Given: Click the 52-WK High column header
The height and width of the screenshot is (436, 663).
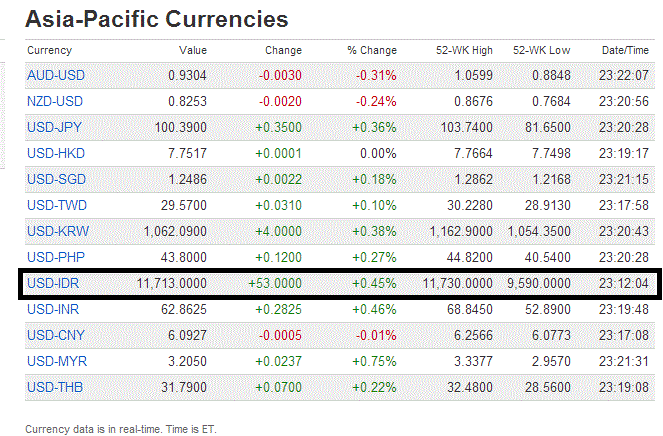Looking at the screenshot, I should (x=465, y=50).
